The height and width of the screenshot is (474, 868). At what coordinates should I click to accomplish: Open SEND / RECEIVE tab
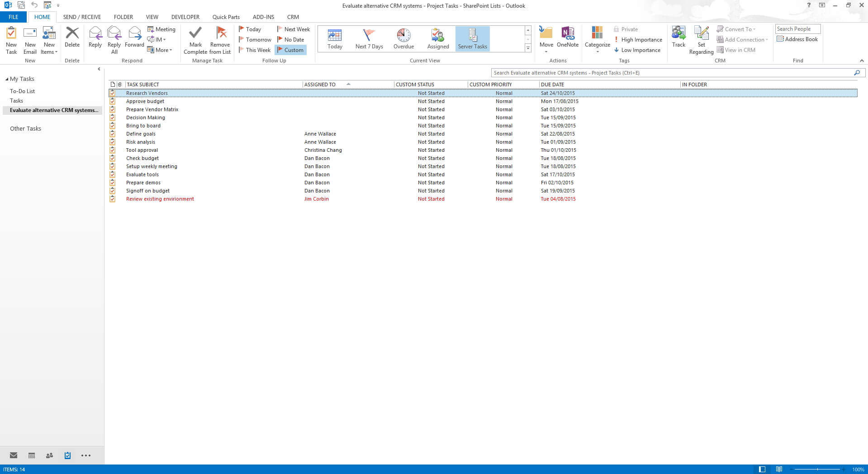(82, 17)
